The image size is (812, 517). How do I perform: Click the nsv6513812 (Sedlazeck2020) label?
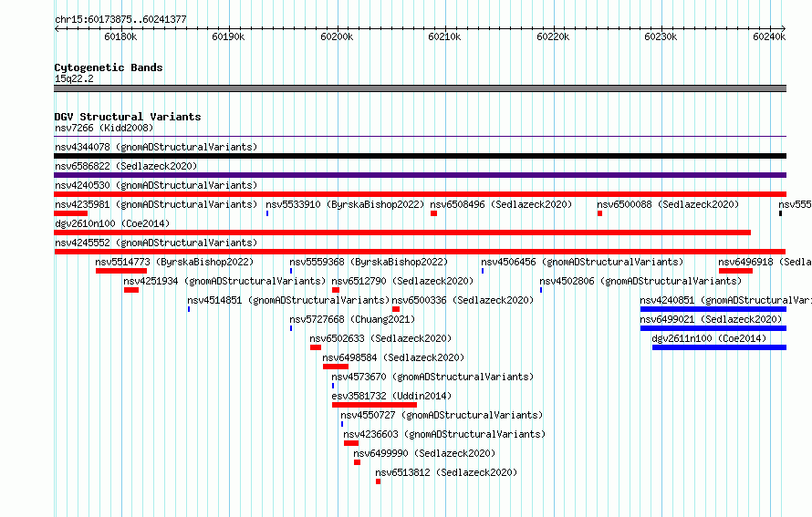(x=446, y=472)
